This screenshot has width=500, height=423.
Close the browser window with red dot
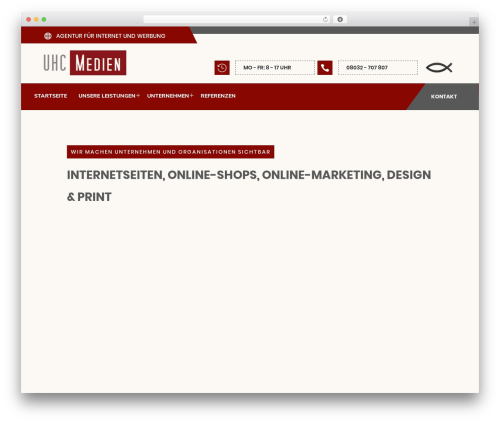[29, 20]
